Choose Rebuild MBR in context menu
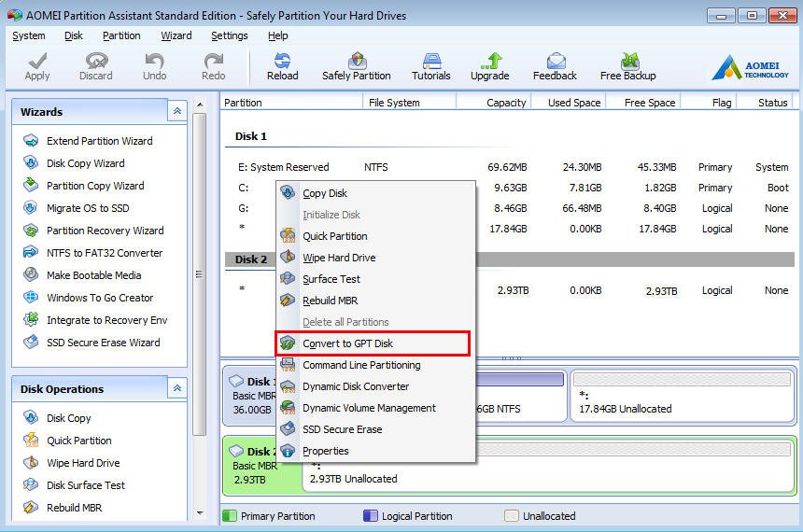The width and height of the screenshot is (803, 532). [x=375, y=301]
